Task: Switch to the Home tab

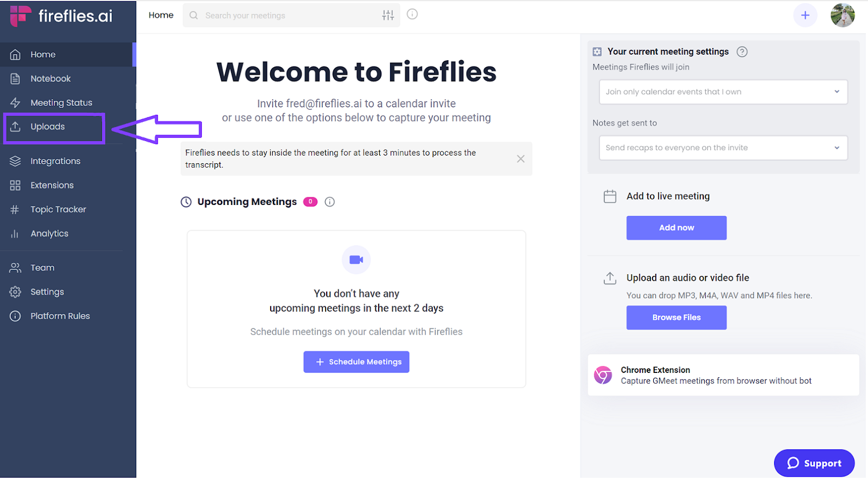Action: pos(161,15)
